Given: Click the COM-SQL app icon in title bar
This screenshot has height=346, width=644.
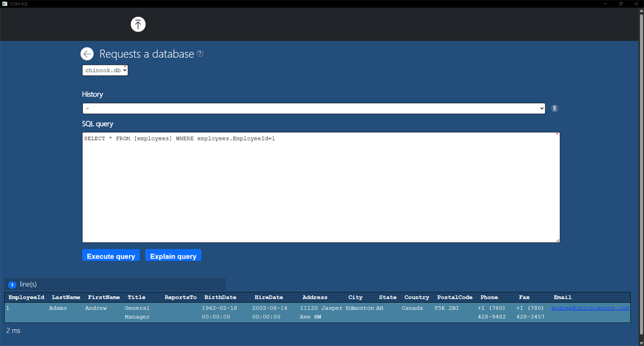Looking at the screenshot, I should [x=5, y=4].
